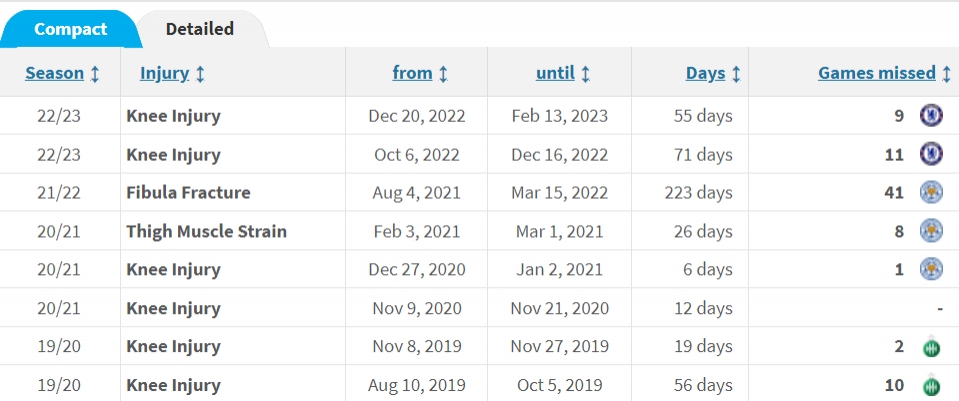
Task: Click the sort arrows next to Season
Action: tap(94, 74)
